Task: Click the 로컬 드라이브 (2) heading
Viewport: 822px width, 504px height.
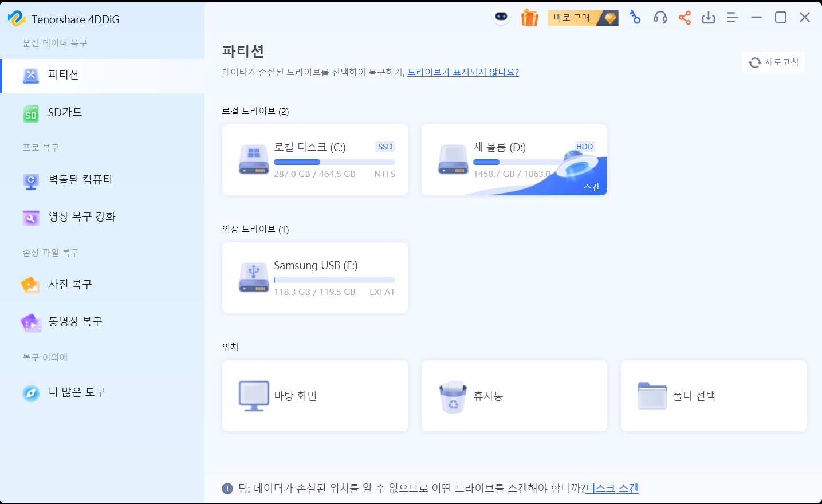Action: (255, 111)
